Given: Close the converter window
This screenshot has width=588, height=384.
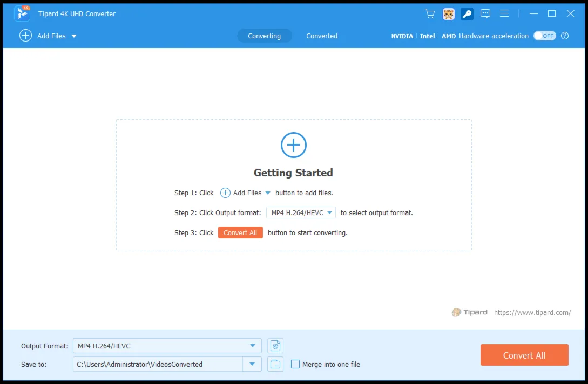Looking at the screenshot, I should click(x=570, y=13).
